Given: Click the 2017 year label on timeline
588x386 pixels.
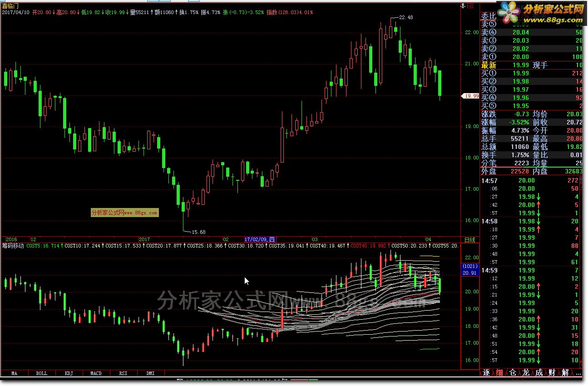Looking at the screenshot, I should click(x=144, y=239).
